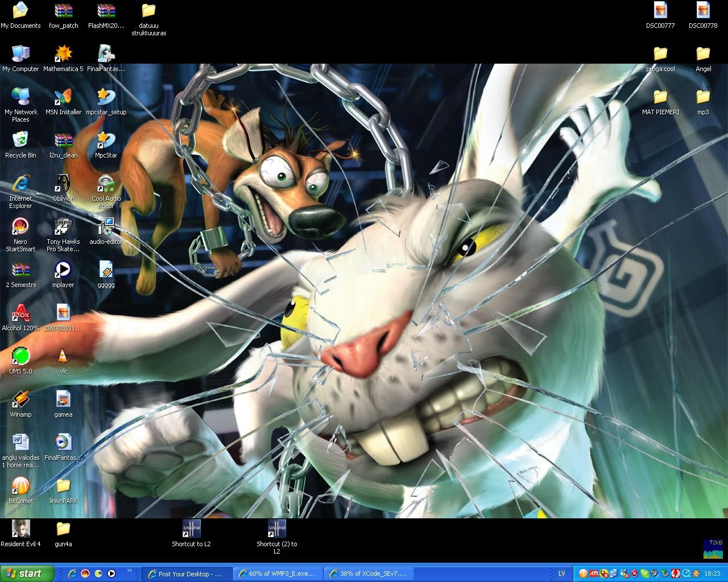This screenshot has width=728, height=582.
Task: Click the Winamp tray icon
Action: (x=696, y=573)
